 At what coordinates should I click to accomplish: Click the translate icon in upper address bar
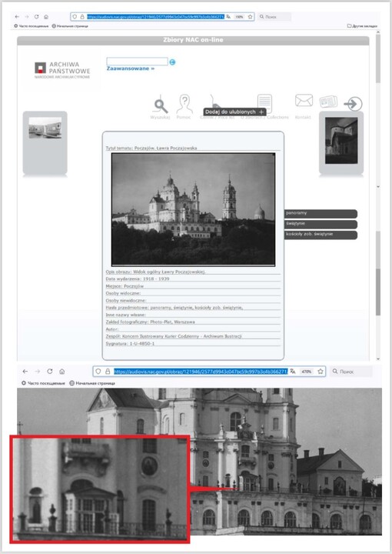pos(228,17)
